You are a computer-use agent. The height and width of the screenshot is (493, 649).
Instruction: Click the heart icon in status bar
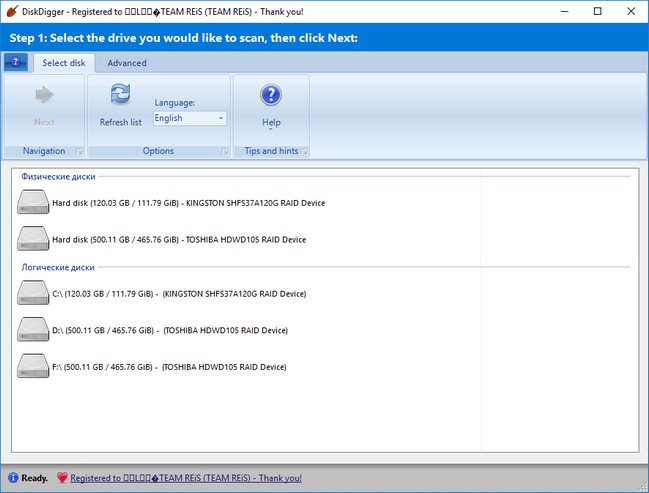(x=61, y=478)
